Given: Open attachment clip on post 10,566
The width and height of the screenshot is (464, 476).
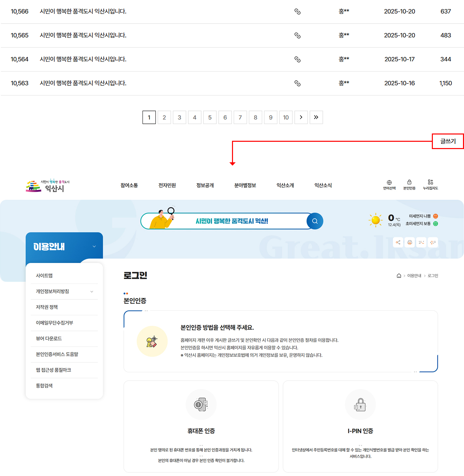Looking at the screenshot, I should coord(298,11).
